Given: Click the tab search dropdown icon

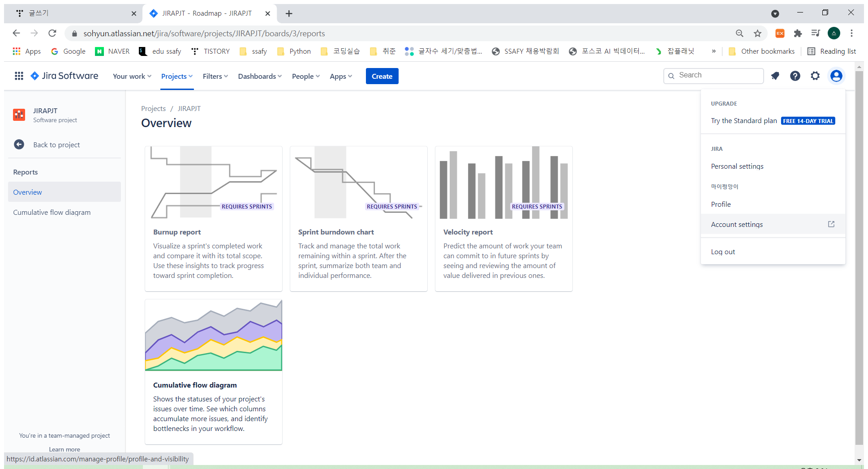Looking at the screenshot, I should tap(775, 13).
